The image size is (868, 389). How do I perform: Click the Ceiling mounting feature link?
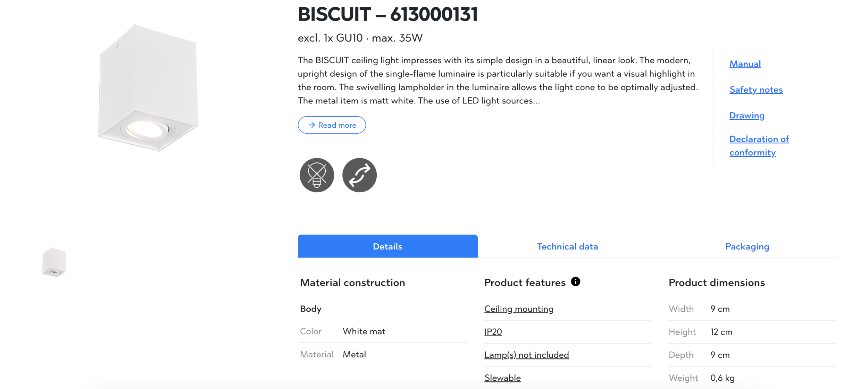[x=519, y=309]
